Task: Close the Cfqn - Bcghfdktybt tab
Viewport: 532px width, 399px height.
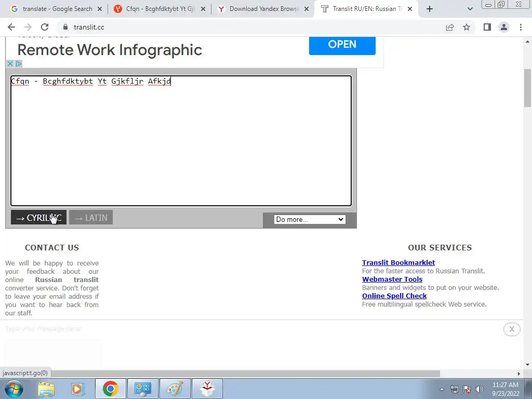Action: [x=203, y=9]
